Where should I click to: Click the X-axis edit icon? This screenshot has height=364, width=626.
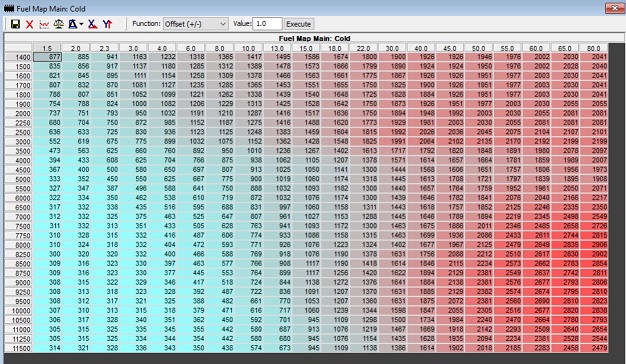[93, 24]
